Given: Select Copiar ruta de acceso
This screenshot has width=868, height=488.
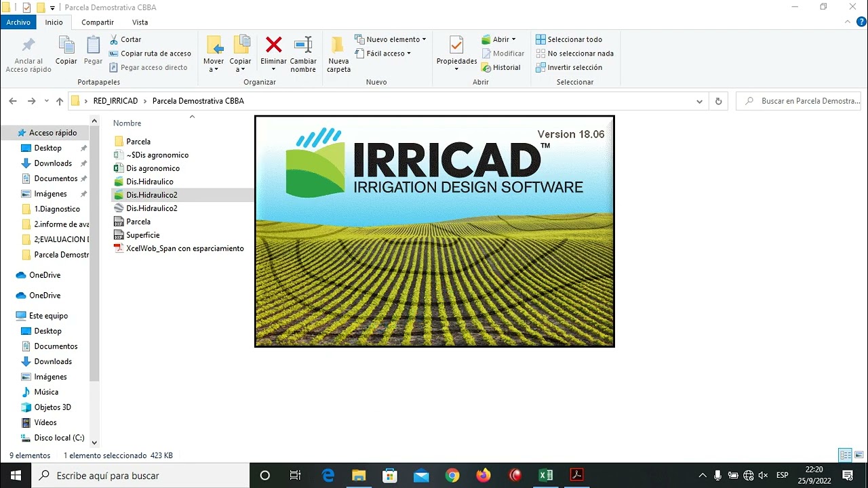Looking at the screenshot, I should (x=150, y=54).
